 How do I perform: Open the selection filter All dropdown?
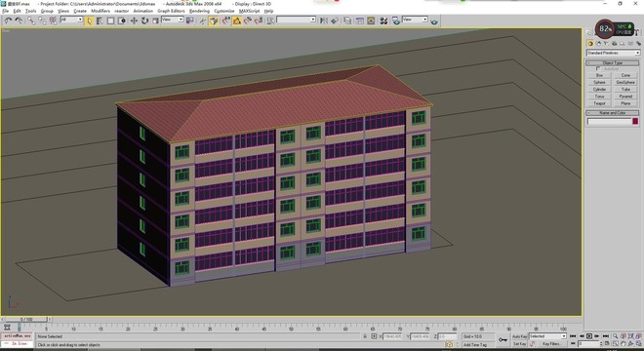point(71,19)
